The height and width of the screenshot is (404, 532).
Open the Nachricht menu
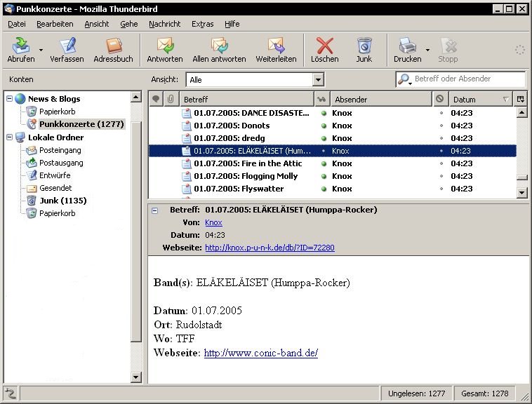(164, 24)
